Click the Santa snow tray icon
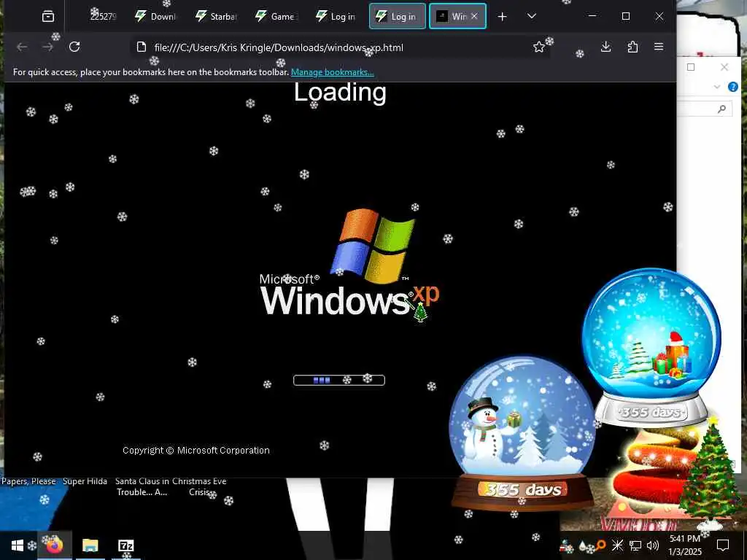 566,546
